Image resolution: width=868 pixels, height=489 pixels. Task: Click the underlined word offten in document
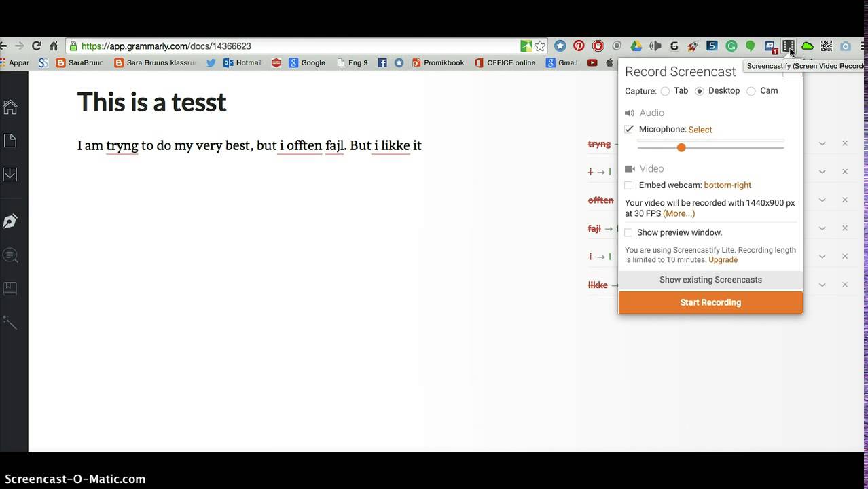click(x=304, y=146)
